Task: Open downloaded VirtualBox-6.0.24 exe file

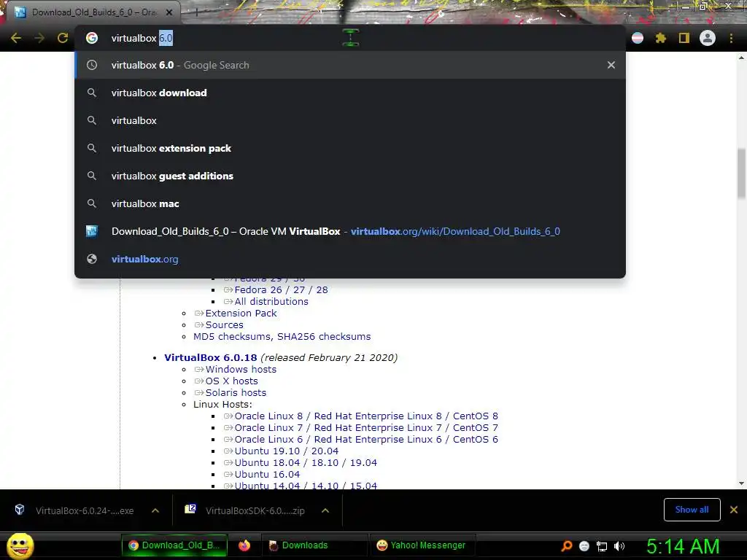Action: [x=85, y=510]
